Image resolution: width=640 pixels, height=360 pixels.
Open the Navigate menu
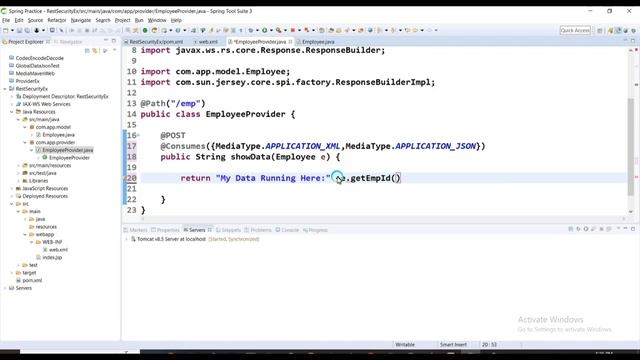81,20
